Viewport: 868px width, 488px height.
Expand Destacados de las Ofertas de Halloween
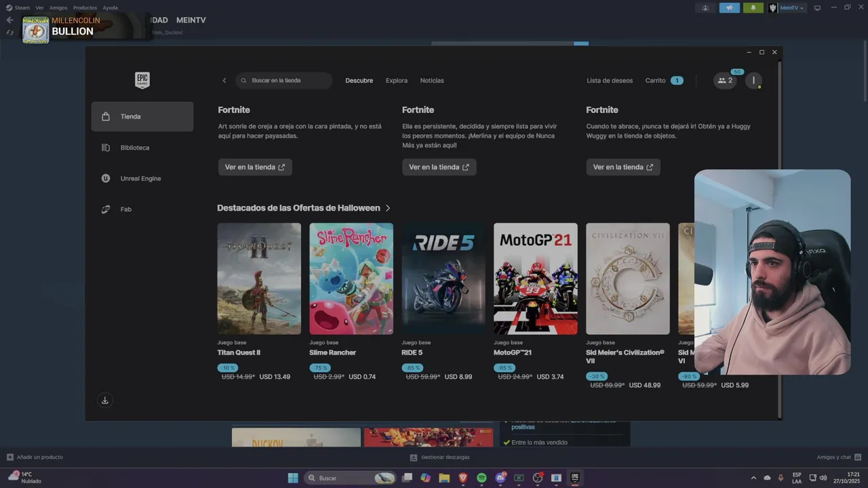[x=304, y=208]
